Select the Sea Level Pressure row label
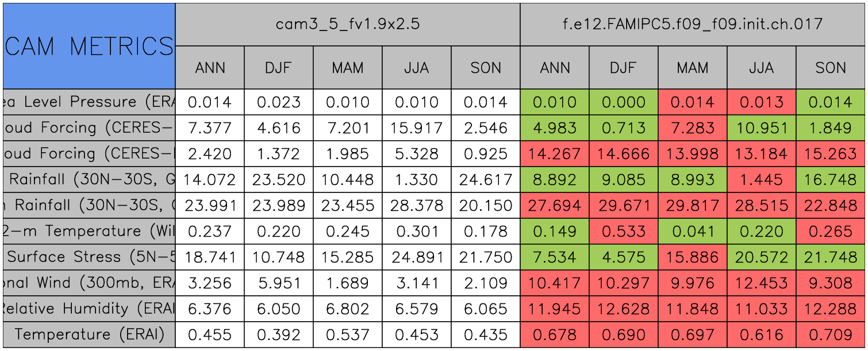The width and height of the screenshot is (868, 351). click(x=89, y=102)
